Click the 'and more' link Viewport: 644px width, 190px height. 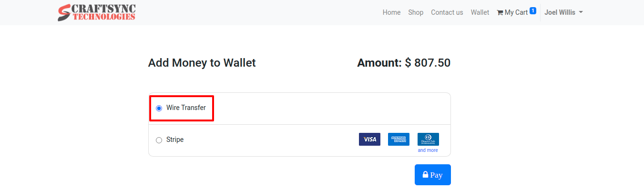pyautogui.click(x=428, y=150)
